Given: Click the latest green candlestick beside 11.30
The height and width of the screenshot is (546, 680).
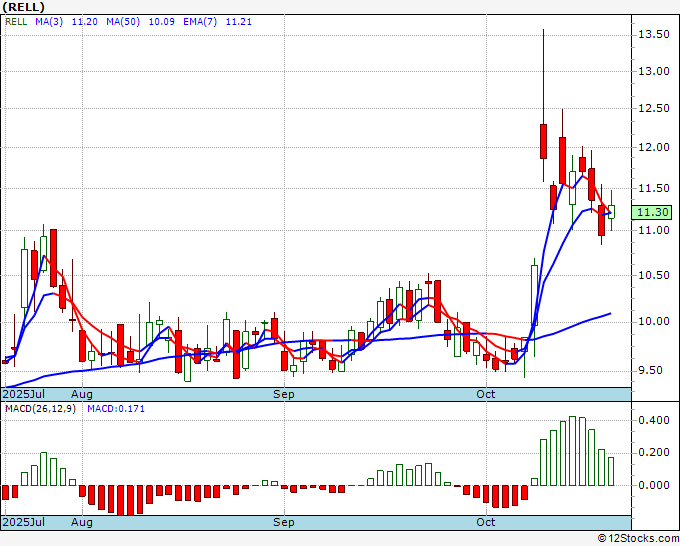Looking at the screenshot, I should coord(611,212).
